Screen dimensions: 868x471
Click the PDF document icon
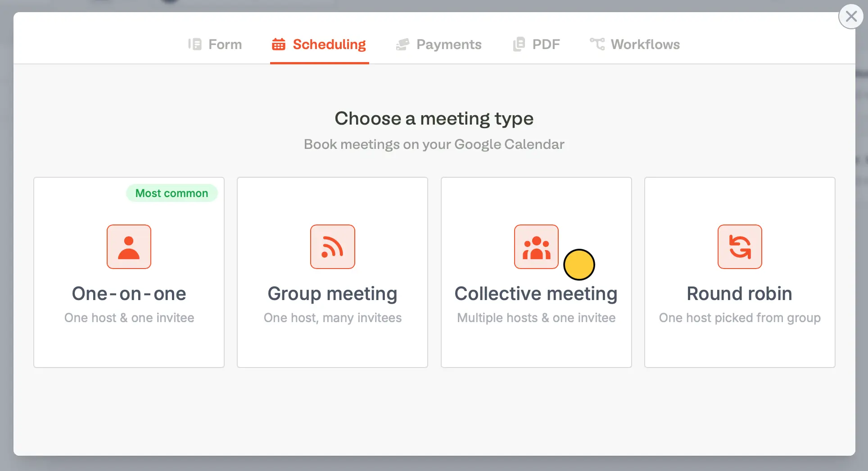[519, 44]
